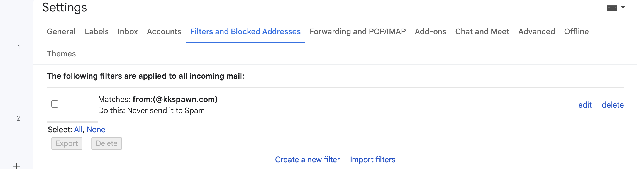Select All filters link

78,130
